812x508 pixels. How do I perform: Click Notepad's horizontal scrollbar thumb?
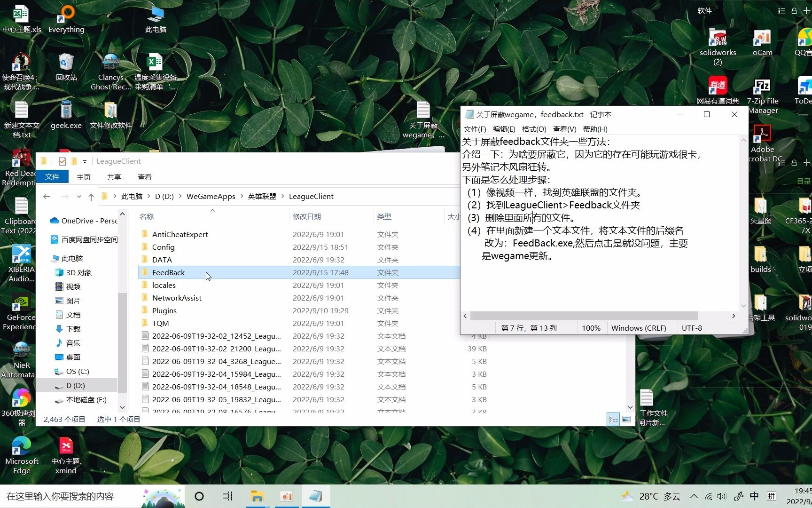pyautogui.click(x=584, y=316)
